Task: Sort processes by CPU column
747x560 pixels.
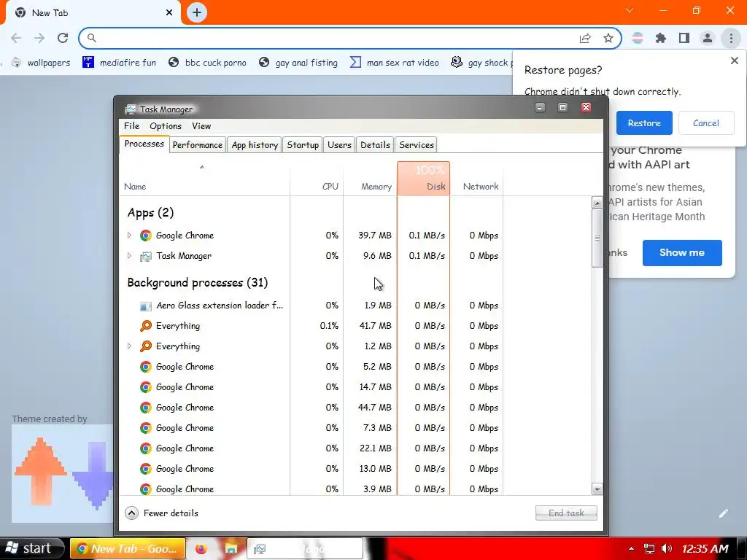Action: tap(317, 179)
